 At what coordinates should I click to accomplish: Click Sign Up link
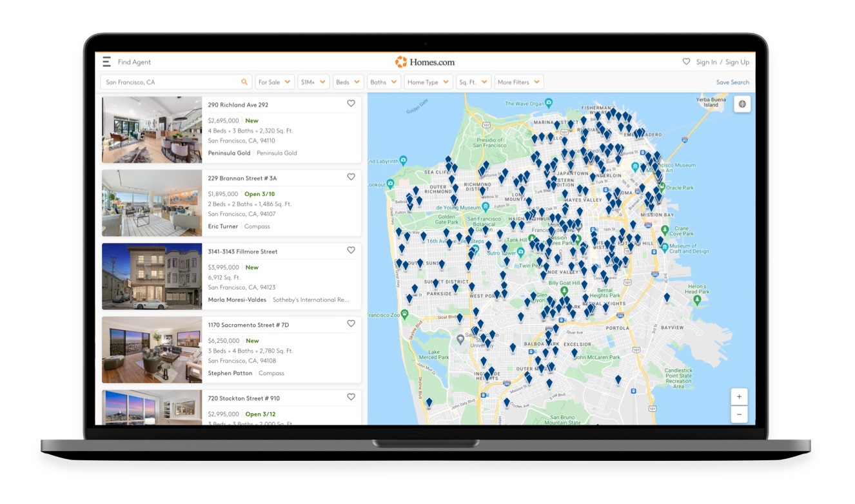point(737,62)
